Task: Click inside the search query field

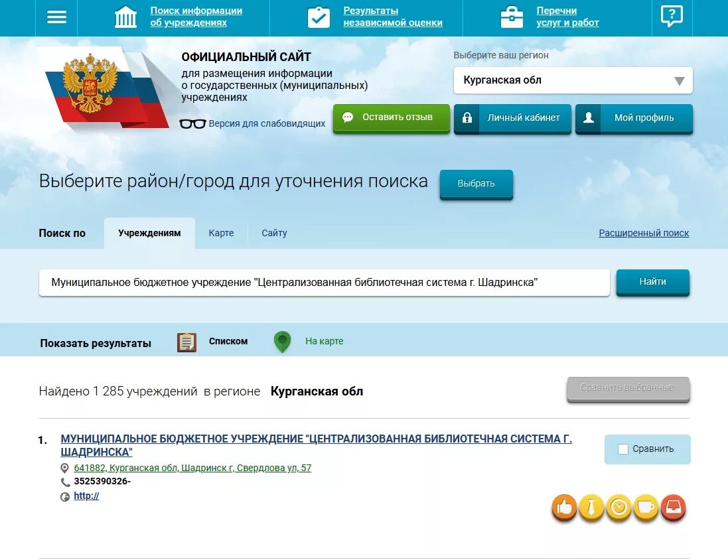Action: pyautogui.click(x=324, y=282)
